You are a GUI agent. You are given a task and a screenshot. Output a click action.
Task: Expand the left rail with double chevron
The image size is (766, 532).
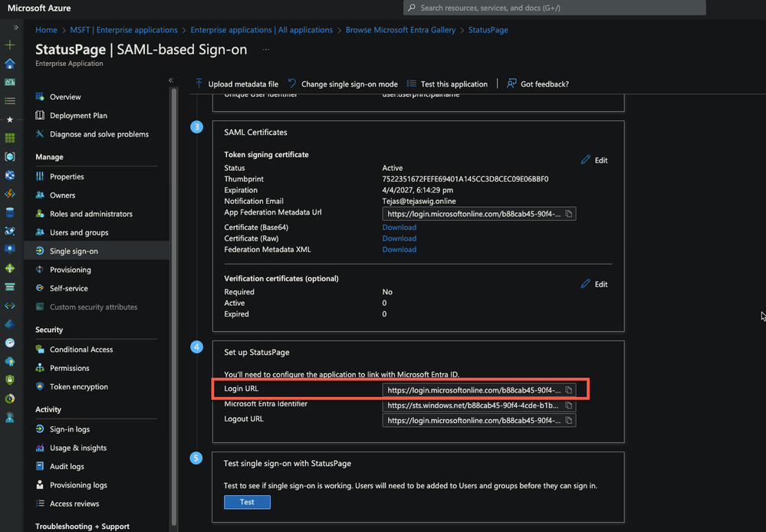15,28
